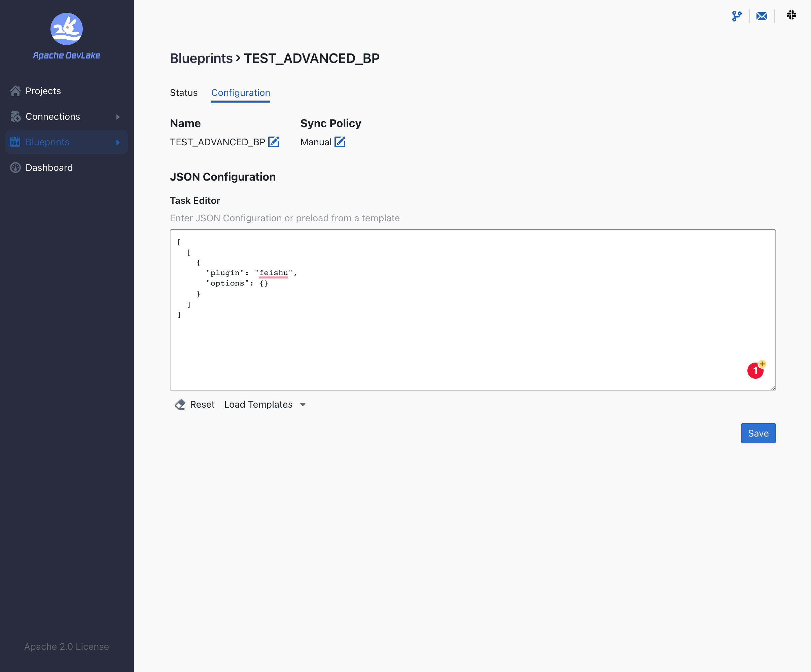Expand the Blueprints submenu arrow
The image size is (811, 672).
point(118,142)
